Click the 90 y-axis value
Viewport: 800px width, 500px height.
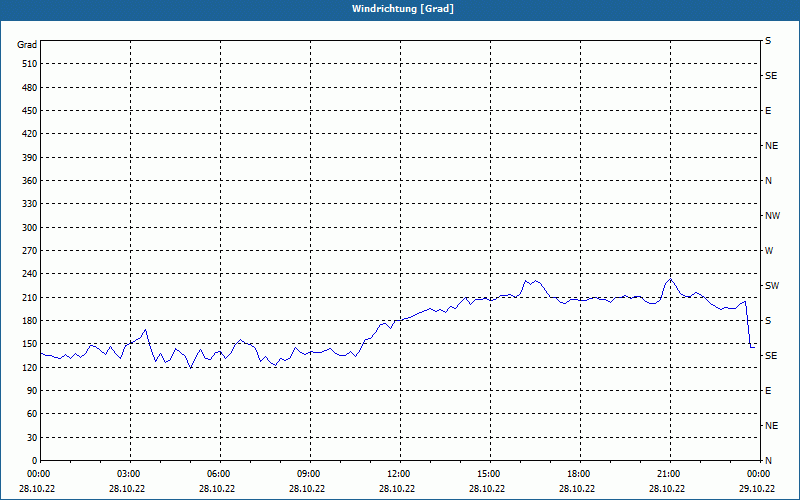(32, 391)
